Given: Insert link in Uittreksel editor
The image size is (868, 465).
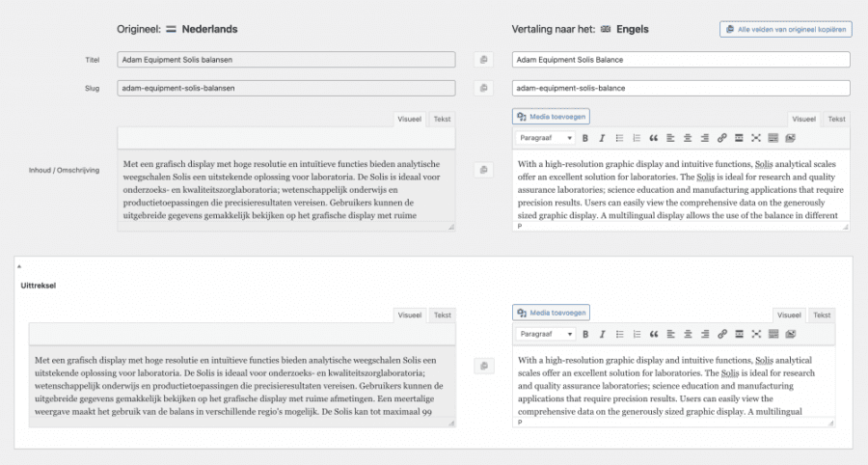Looking at the screenshot, I should coord(722,334).
